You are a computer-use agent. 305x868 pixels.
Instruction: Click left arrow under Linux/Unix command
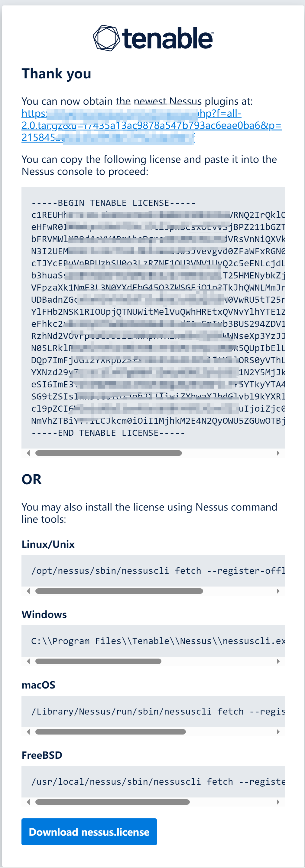pyautogui.click(x=28, y=591)
